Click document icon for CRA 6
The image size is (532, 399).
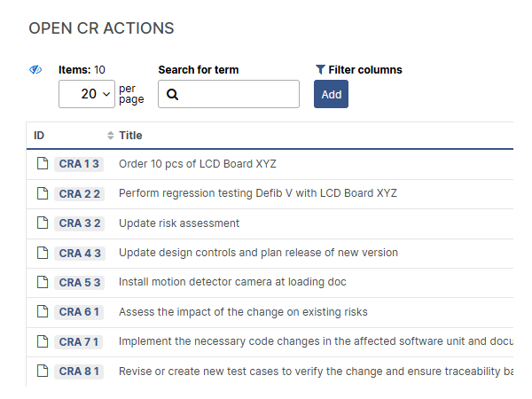click(42, 312)
